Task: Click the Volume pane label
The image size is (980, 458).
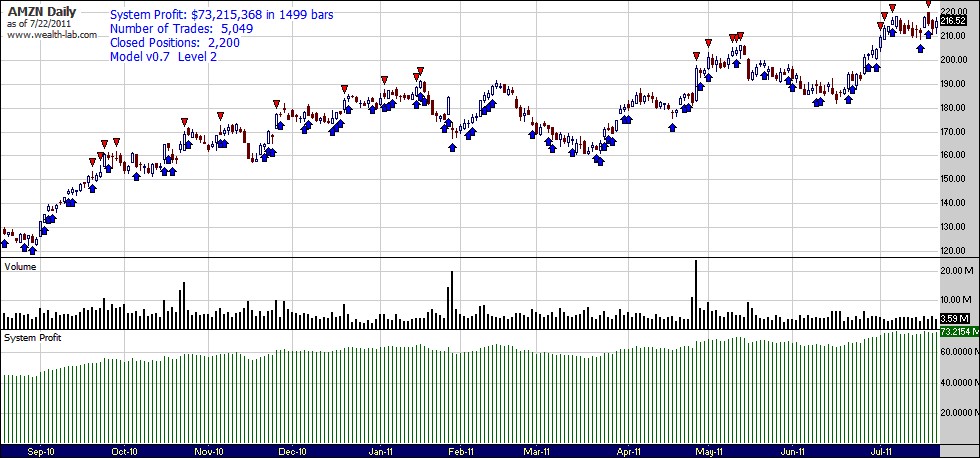Action: [x=22, y=267]
